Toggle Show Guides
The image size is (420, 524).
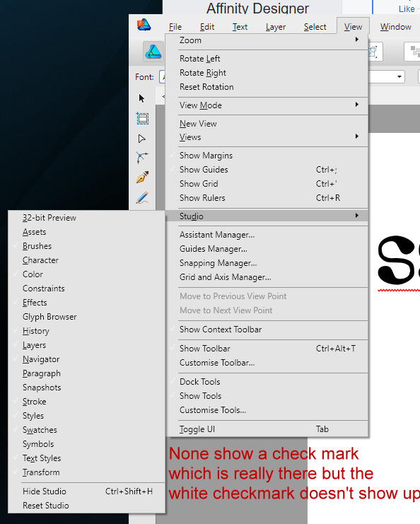[267, 170]
